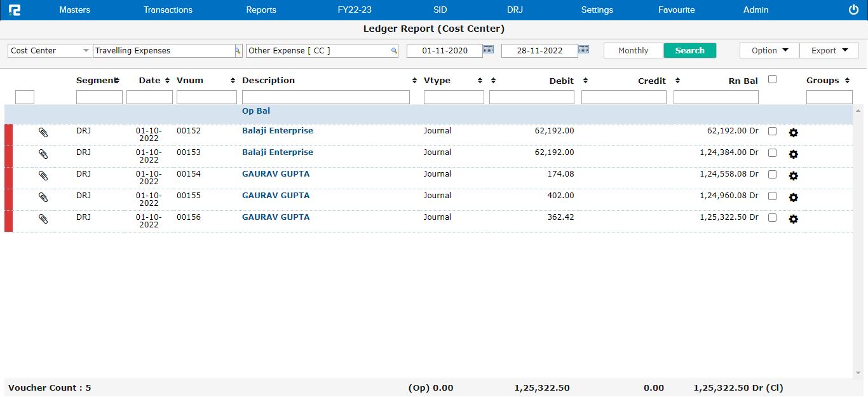Open the Balaji Enterprise link for voucher 00152
The height and width of the screenshot is (397, 868).
277,131
